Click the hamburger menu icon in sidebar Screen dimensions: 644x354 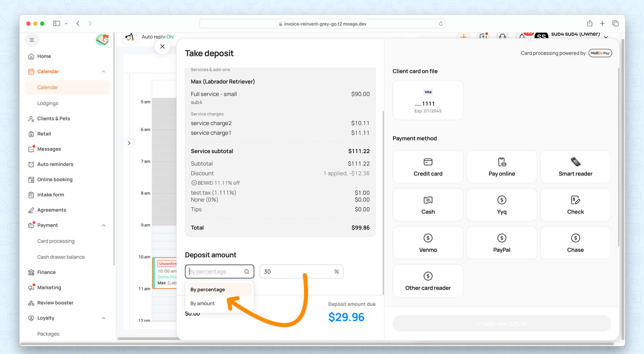coord(32,40)
